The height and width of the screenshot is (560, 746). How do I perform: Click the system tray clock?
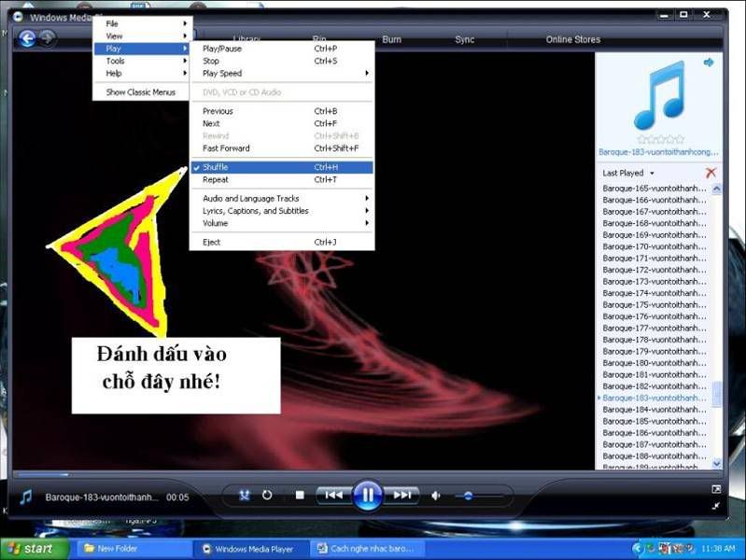tap(717, 549)
